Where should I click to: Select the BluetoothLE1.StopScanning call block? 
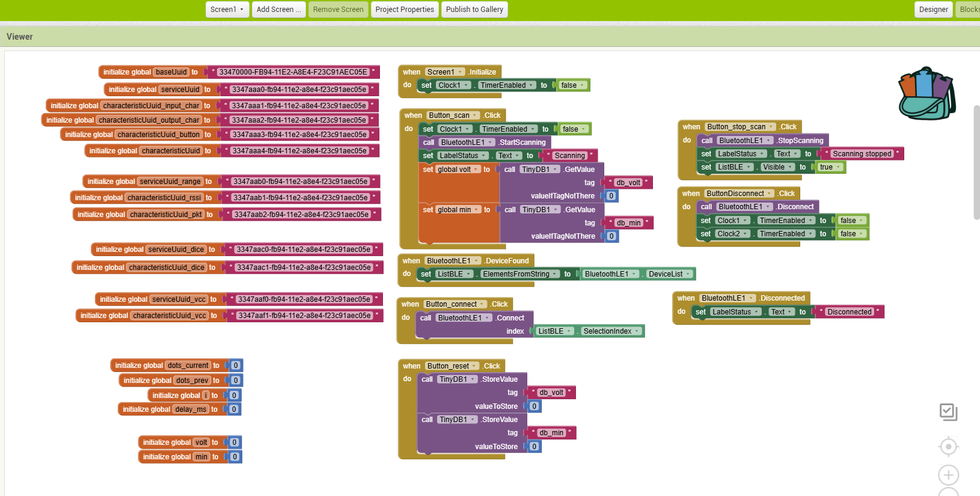click(x=763, y=141)
